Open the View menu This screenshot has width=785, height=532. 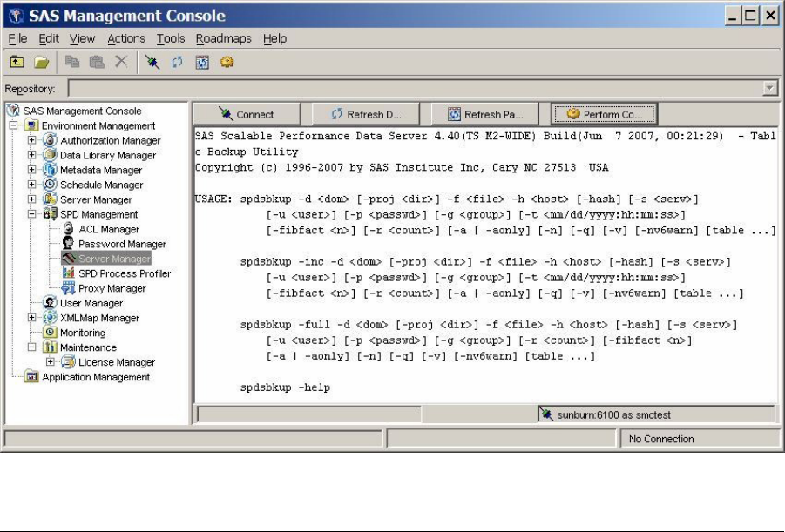(82, 38)
